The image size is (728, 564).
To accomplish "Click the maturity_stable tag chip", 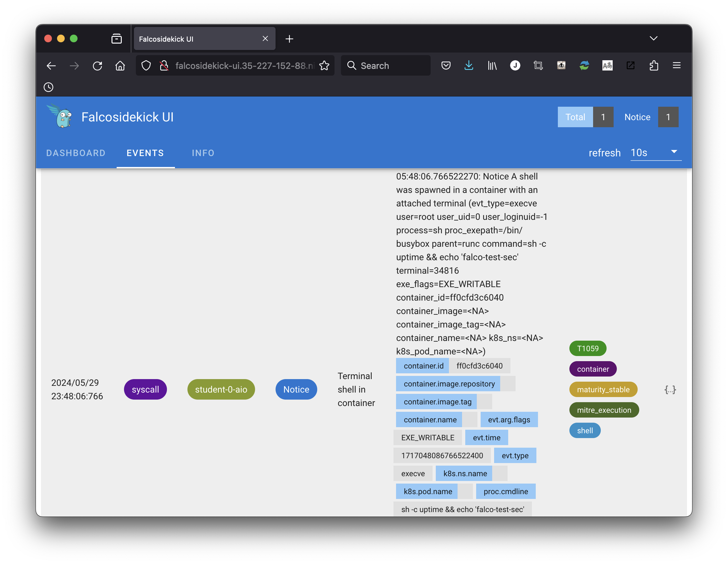I will pos(603,390).
